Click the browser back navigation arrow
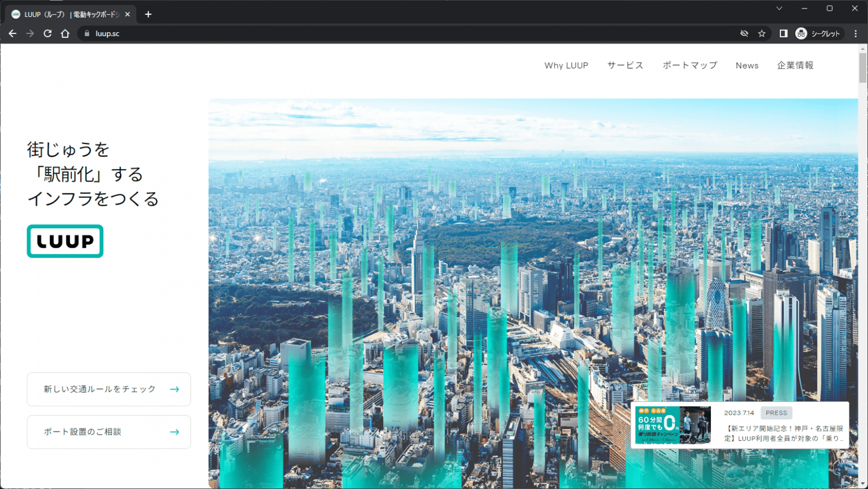The height and width of the screenshot is (489, 868). click(12, 33)
